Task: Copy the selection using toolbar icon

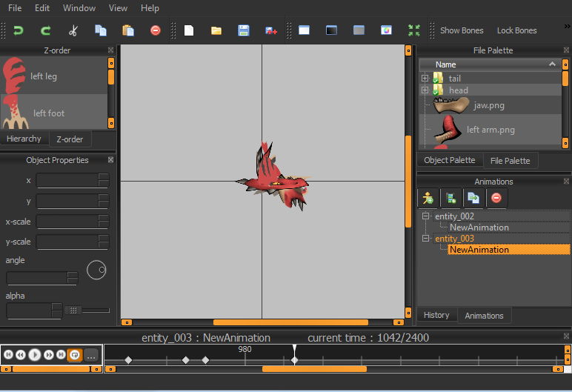Action: click(100, 30)
